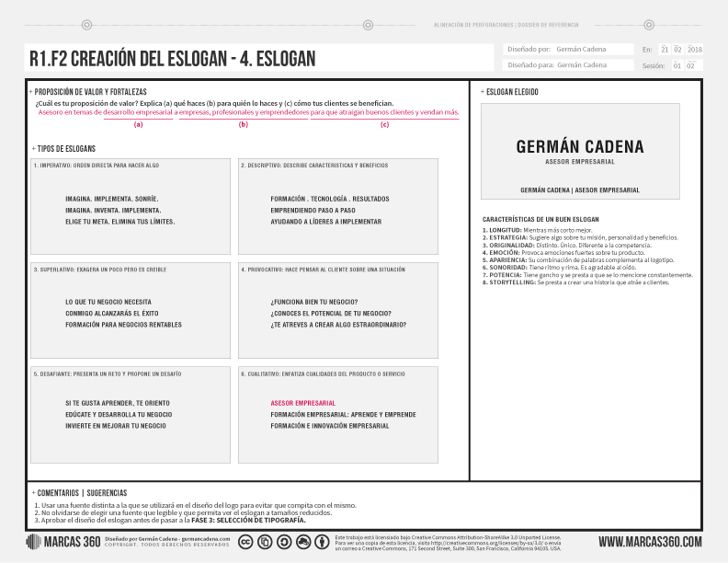Click the 'Diseñado por' field
Image resolution: width=728 pixels, height=563 pixels.
pos(568,50)
